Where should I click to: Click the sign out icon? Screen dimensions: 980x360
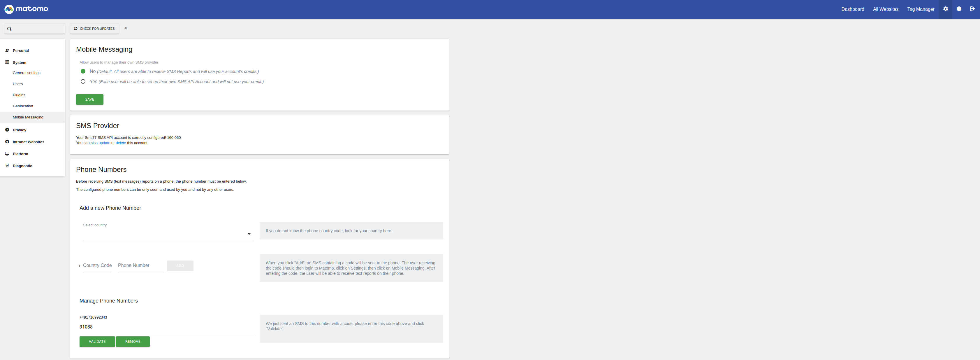(x=972, y=9)
